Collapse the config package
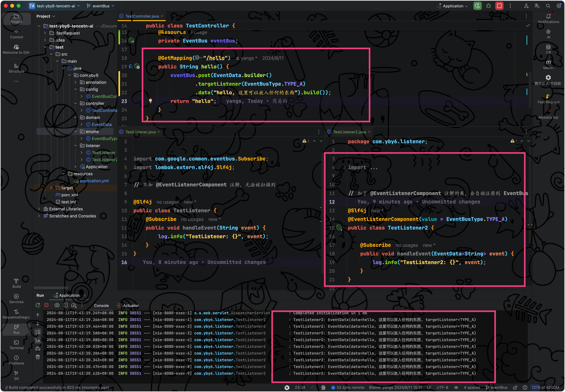The width and height of the screenshot is (565, 392). pyautogui.click(x=76, y=89)
